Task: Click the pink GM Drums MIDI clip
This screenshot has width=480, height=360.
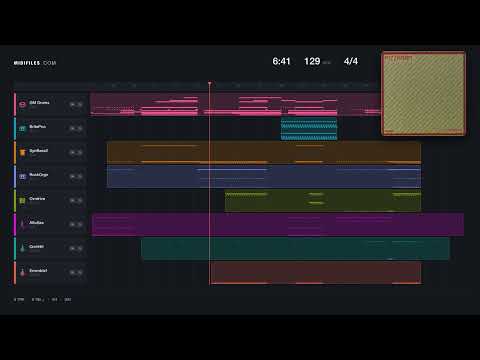Action: 236,104
